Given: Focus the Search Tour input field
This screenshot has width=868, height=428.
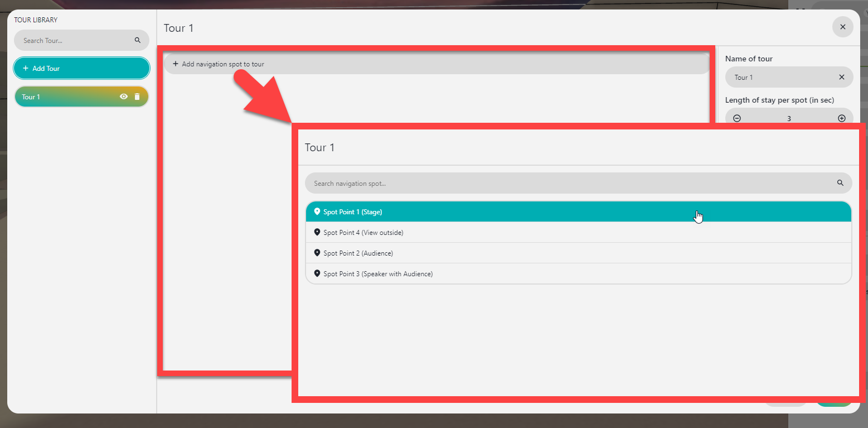Looking at the screenshot, I should pos(75,40).
